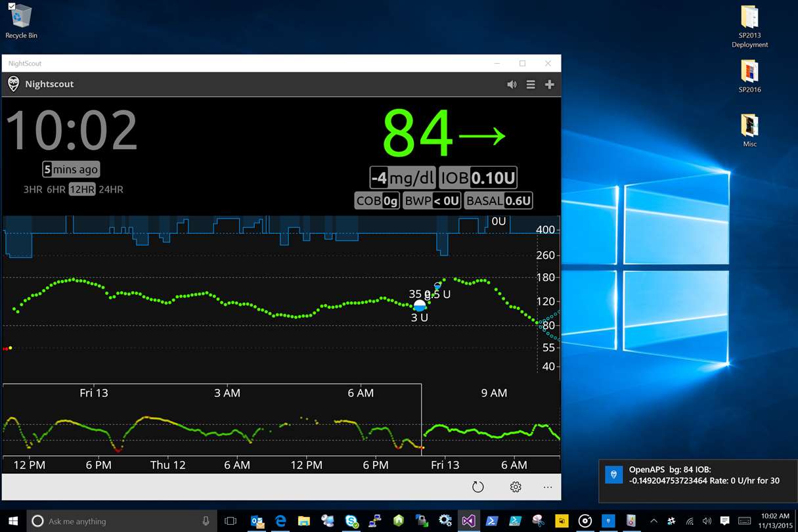Image resolution: width=798 pixels, height=532 pixels.
Task: Click the Nightscout owl logo
Action: coord(13,84)
